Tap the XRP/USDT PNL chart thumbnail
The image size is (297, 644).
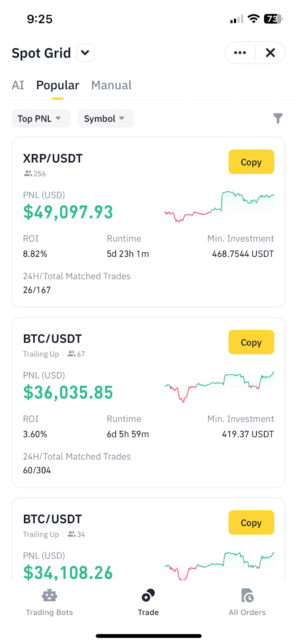(x=219, y=206)
